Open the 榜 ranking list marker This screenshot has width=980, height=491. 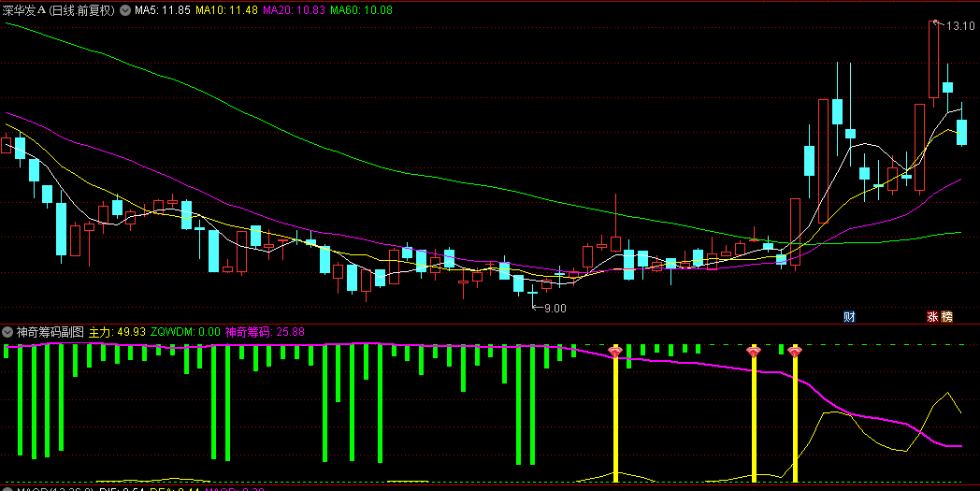coord(947,316)
